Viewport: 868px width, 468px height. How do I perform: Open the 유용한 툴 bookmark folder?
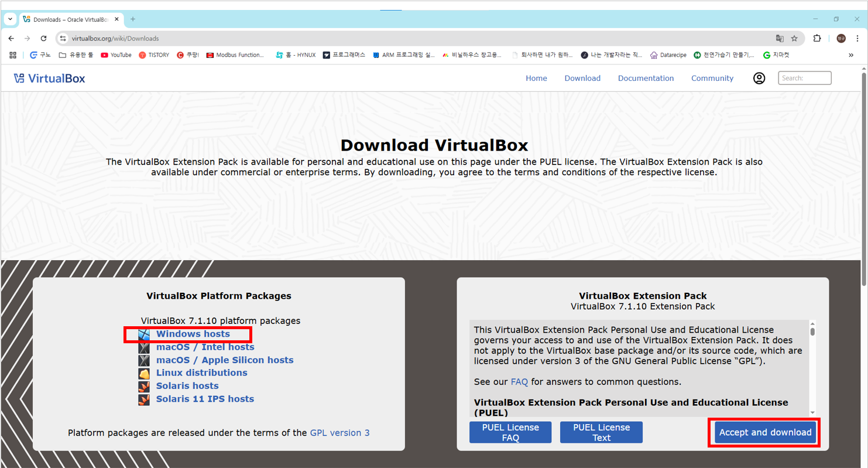[x=76, y=55]
